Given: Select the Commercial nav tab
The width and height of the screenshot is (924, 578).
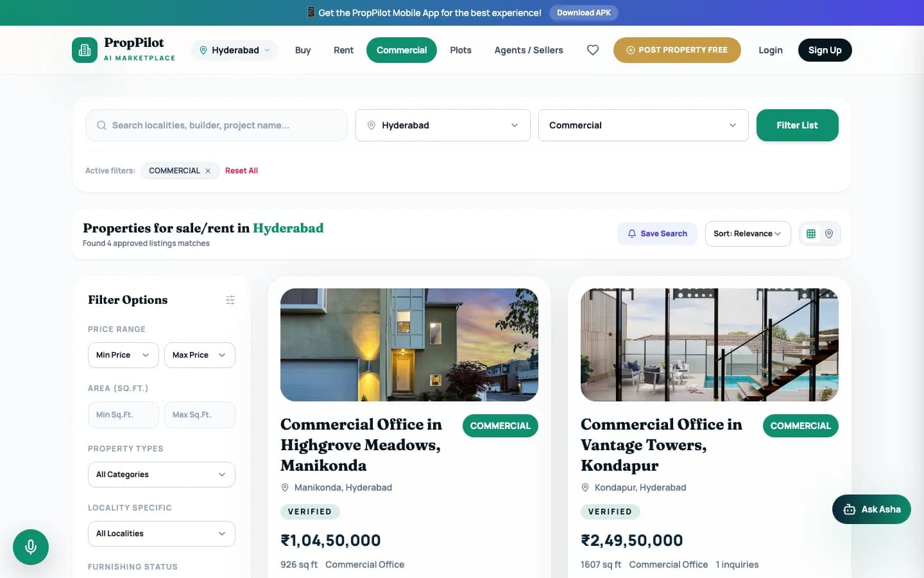Looking at the screenshot, I should [402, 50].
